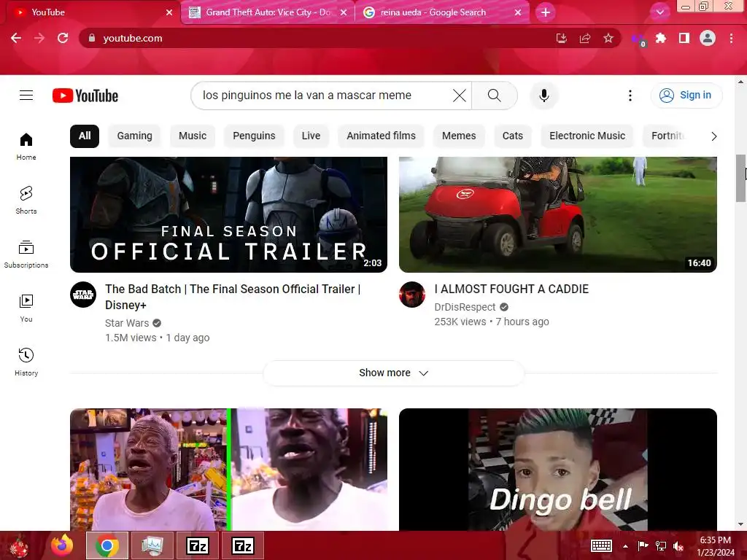Switch to Grand Theft Auto: Vice City tab
Viewport: 747px width, 560px height.
pyautogui.click(x=268, y=12)
